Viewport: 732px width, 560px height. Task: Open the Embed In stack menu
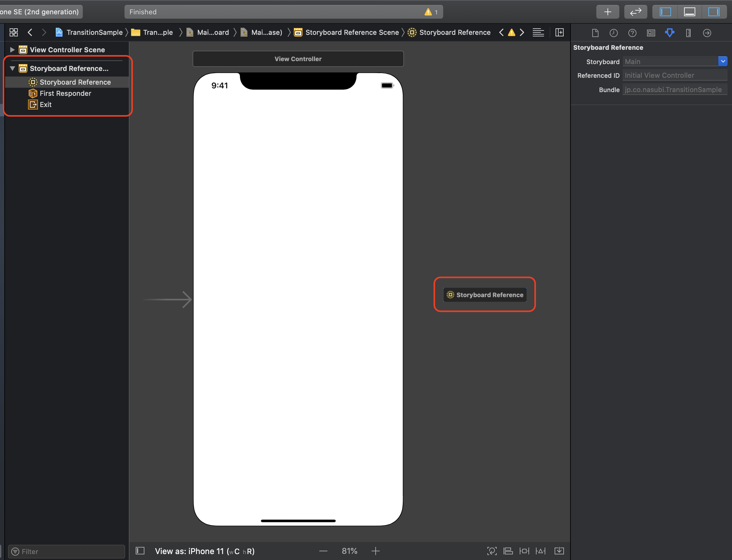coord(559,551)
